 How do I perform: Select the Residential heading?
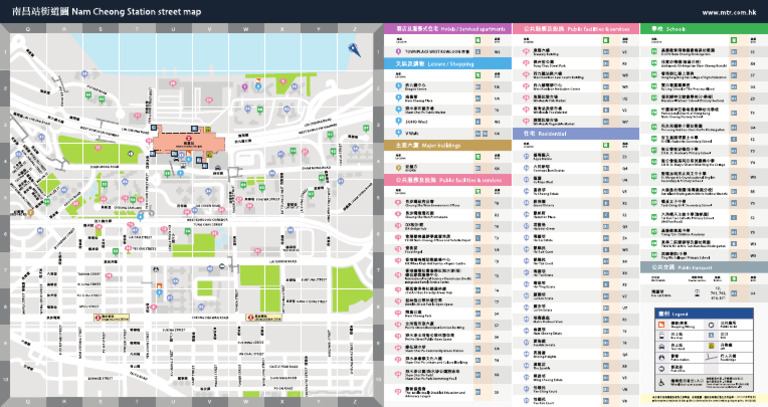pyautogui.click(x=576, y=133)
